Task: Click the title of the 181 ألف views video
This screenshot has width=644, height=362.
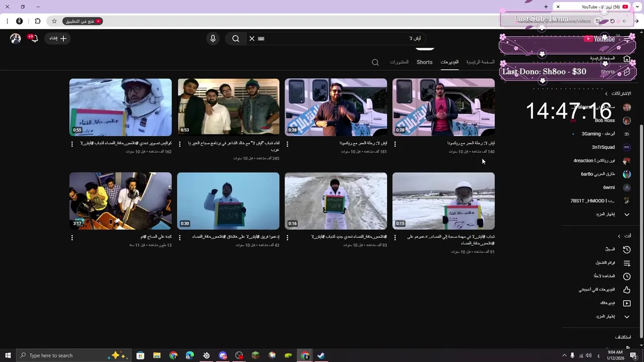Action: (x=363, y=143)
